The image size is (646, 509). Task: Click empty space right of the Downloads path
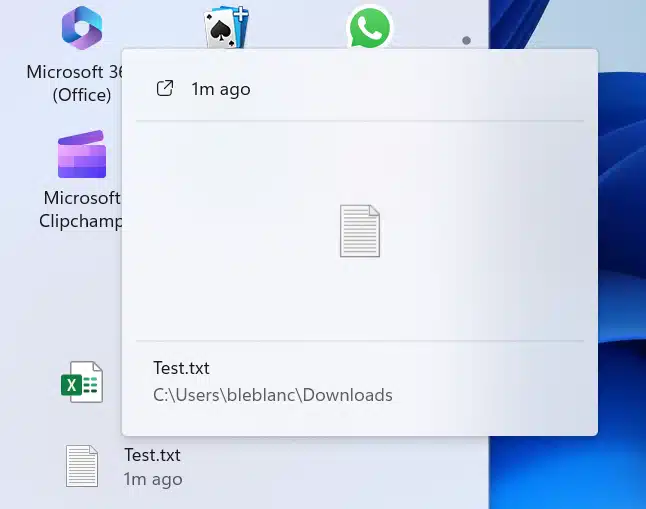click(490, 395)
